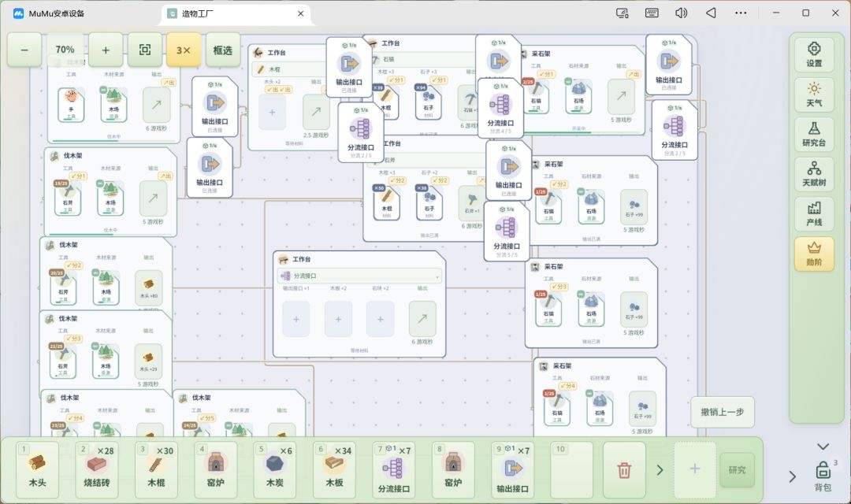The image size is (851, 504).
Task: Click the 手 hand tool slot
Action: [x=71, y=105]
